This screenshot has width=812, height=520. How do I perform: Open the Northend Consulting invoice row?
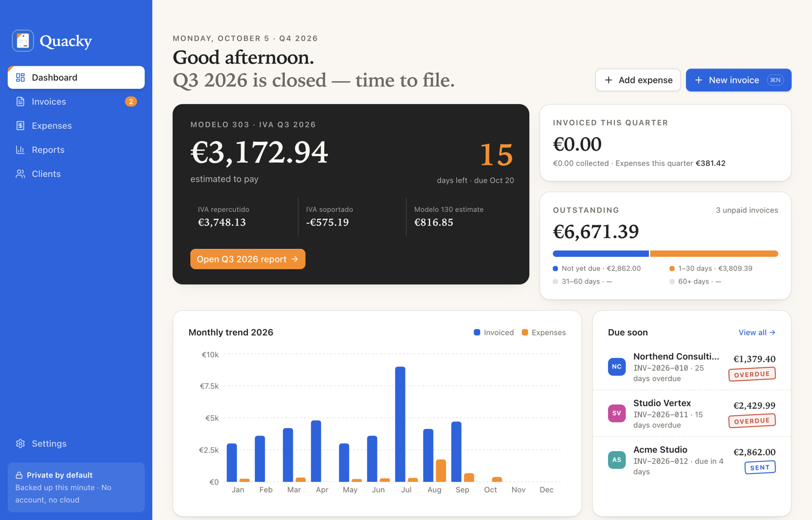tap(692, 367)
